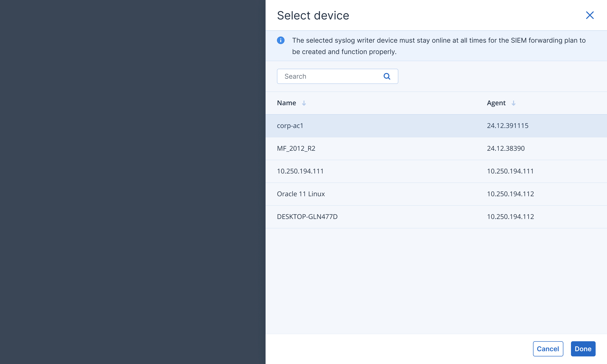The height and width of the screenshot is (364, 607).
Task: Click the Agent column header
Action: (496, 103)
